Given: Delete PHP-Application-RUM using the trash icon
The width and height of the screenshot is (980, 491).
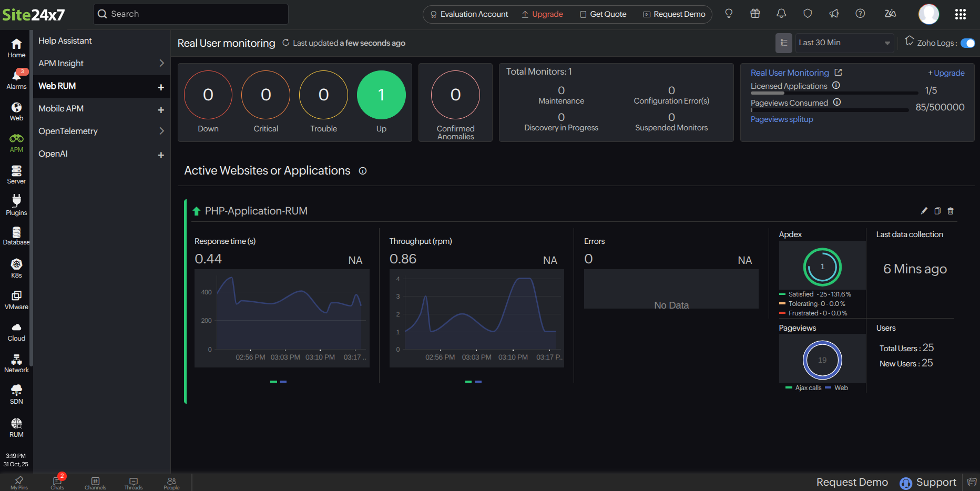Looking at the screenshot, I should pyautogui.click(x=950, y=211).
